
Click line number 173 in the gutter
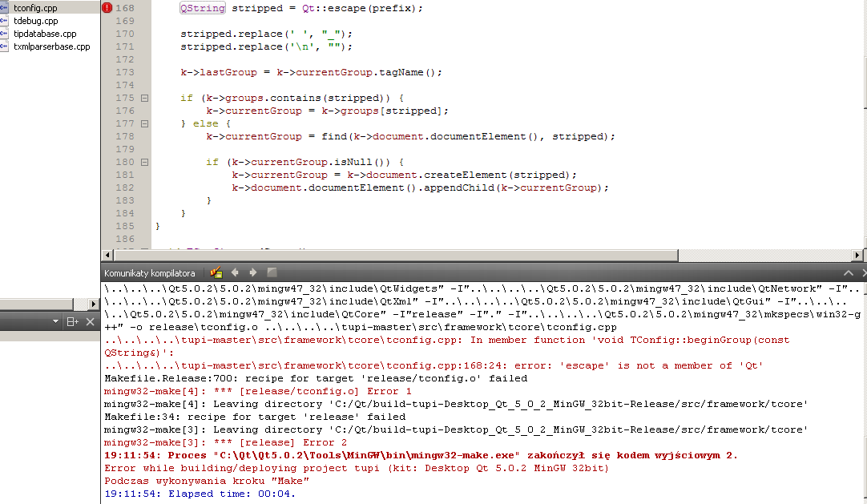pos(125,72)
